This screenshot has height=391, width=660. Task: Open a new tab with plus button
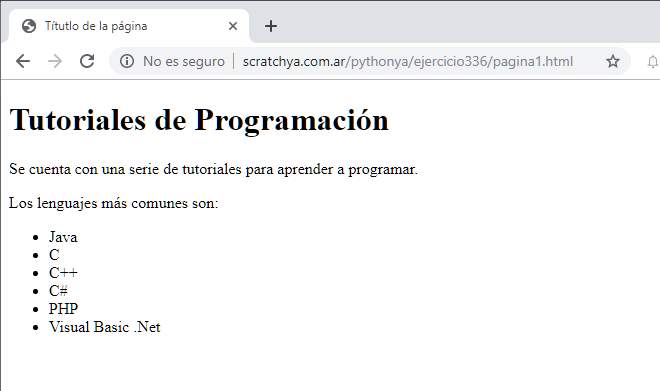(x=271, y=26)
